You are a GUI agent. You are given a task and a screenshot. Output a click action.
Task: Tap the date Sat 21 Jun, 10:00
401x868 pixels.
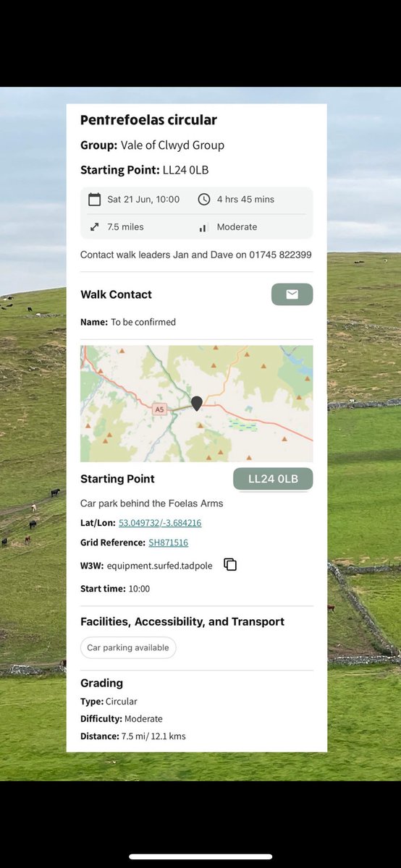point(143,199)
